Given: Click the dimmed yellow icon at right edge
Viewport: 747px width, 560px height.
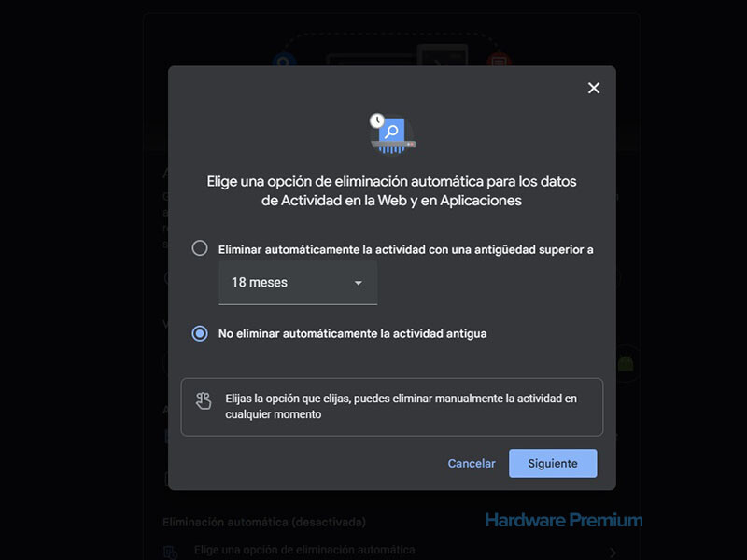Looking at the screenshot, I should [626, 364].
